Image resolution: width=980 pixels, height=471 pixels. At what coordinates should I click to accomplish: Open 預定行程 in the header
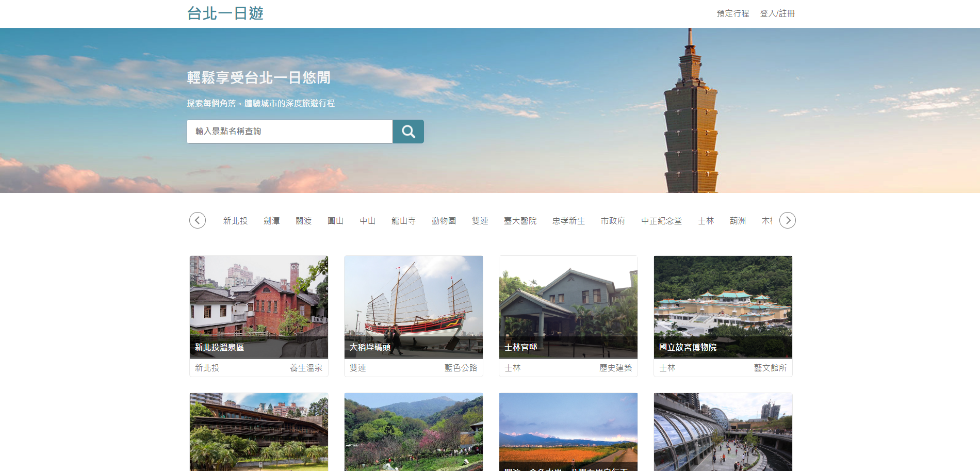(x=733, y=13)
